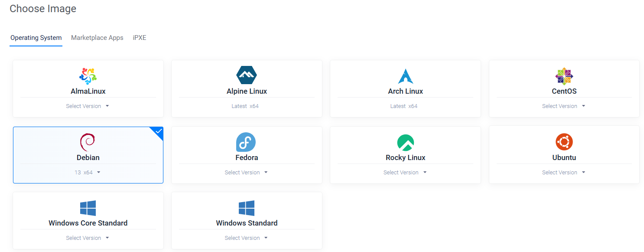The image size is (644, 252).
Task: Open the iPXE tab
Action: [x=140, y=38]
